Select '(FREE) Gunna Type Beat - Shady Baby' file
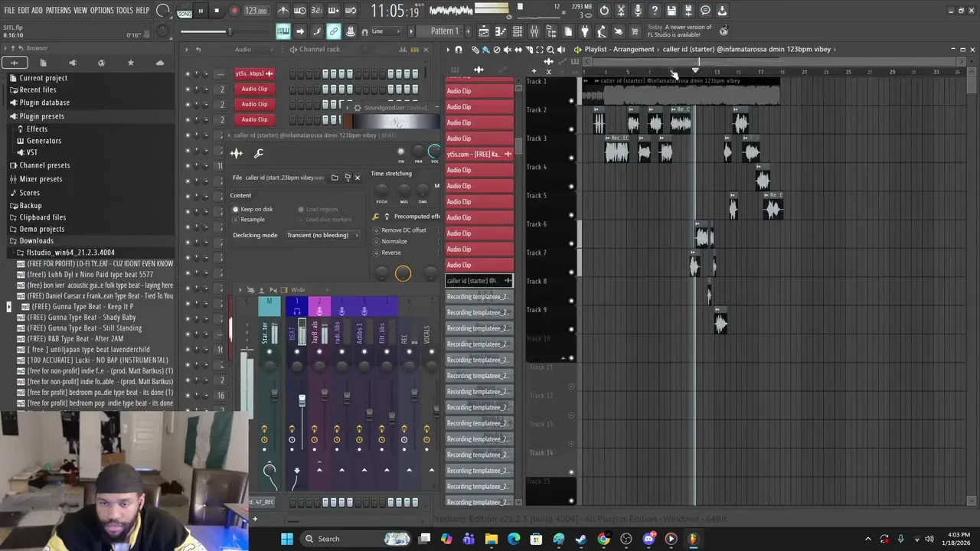The image size is (980, 551). [x=81, y=318]
